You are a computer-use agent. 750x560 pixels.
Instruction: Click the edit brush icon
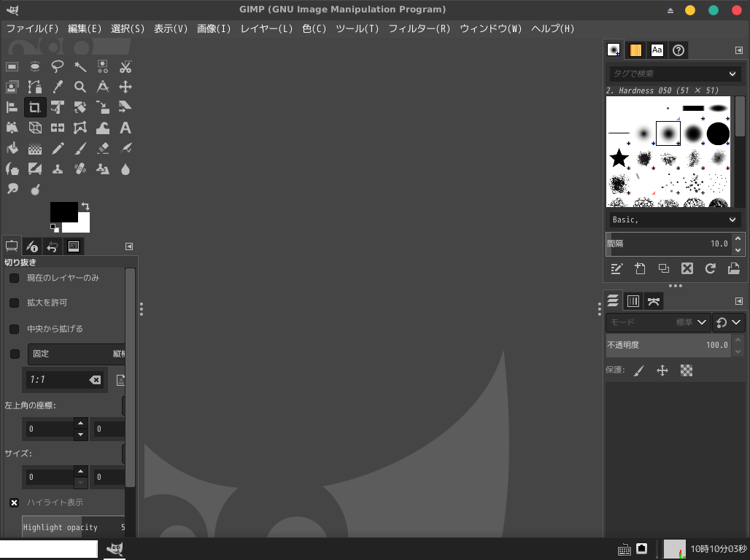[x=616, y=269]
